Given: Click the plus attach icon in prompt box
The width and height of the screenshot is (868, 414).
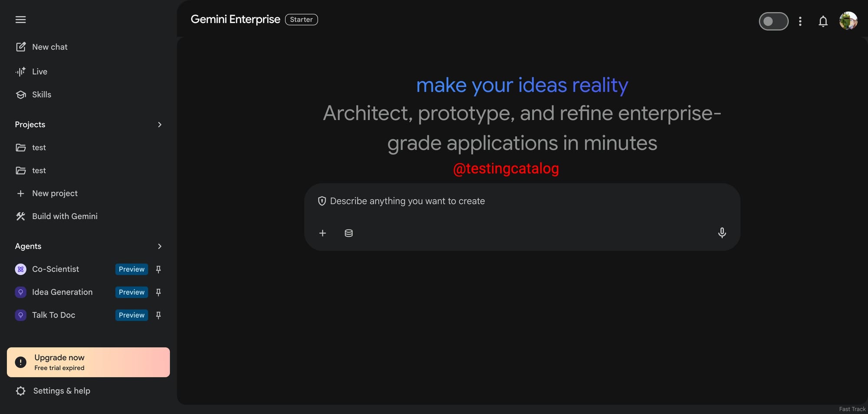Looking at the screenshot, I should [x=322, y=233].
